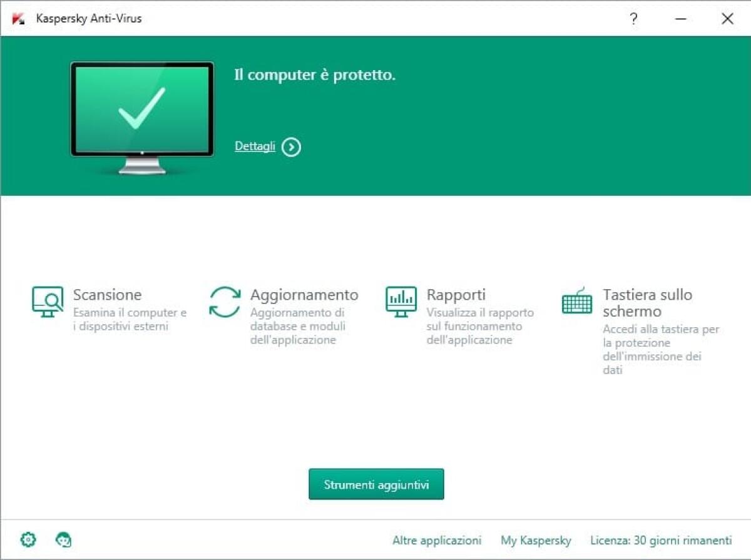Open settings via the gear icon
Image resolution: width=751 pixels, height=560 pixels.
click(28, 539)
